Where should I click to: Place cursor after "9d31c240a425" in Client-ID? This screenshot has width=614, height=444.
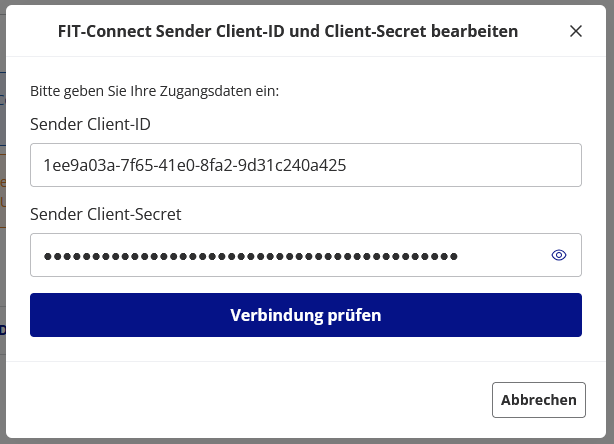tap(348, 165)
